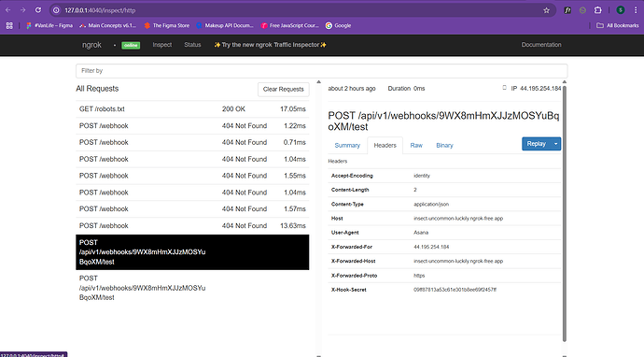Open the Chrome three-dot menu

(636, 10)
